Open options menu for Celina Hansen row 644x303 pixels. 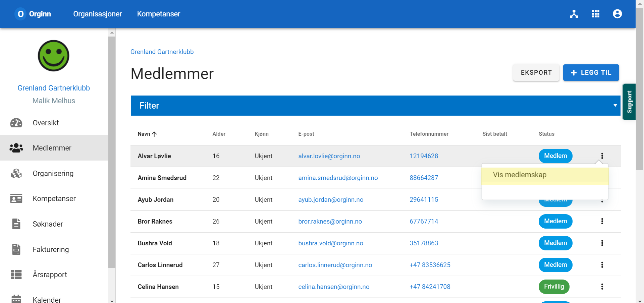click(602, 287)
